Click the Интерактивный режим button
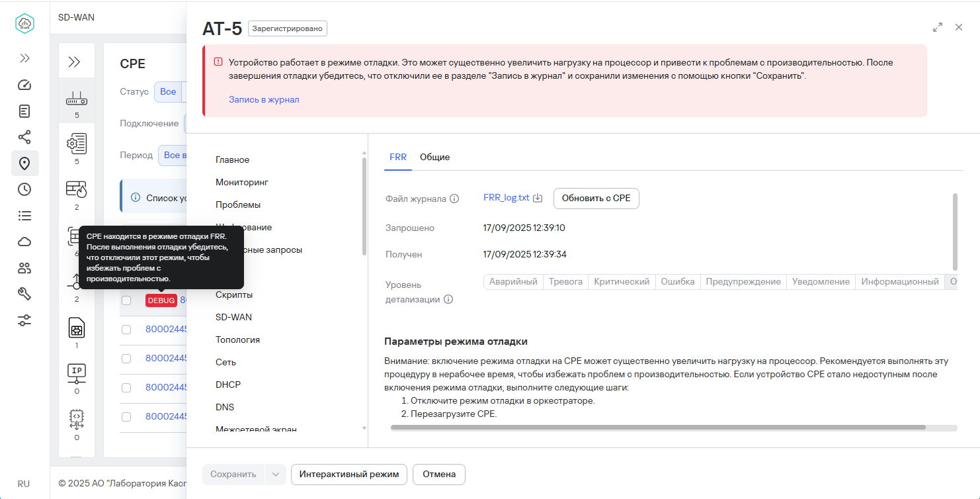This screenshot has height=499, width=980. click(x=349, y=475)
